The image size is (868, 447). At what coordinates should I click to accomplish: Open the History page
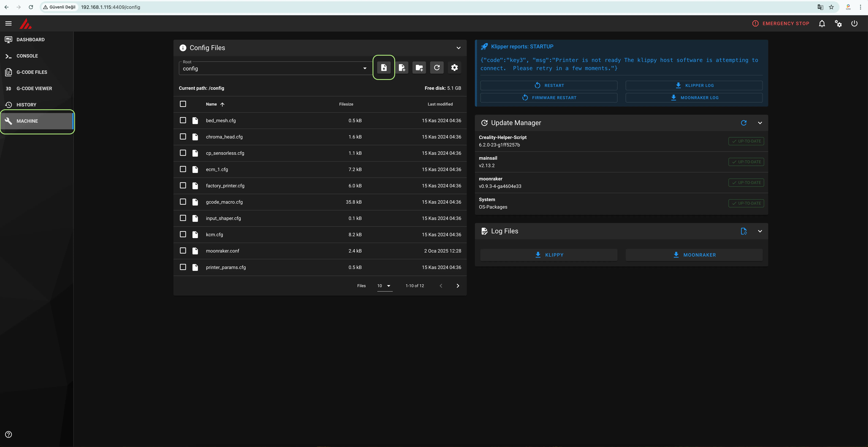tap(37, 105)
